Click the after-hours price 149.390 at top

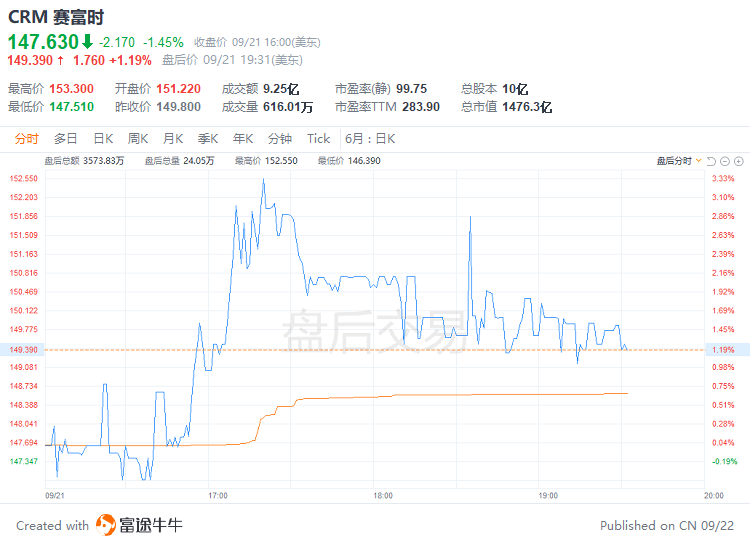(x=30, y=60)
